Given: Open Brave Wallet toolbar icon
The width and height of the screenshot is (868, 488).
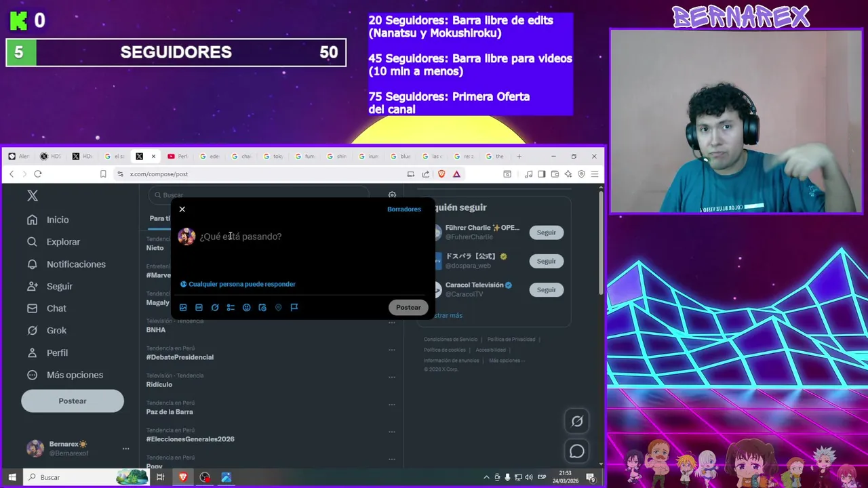Looking at the screenshot, I should pos(555,174).
